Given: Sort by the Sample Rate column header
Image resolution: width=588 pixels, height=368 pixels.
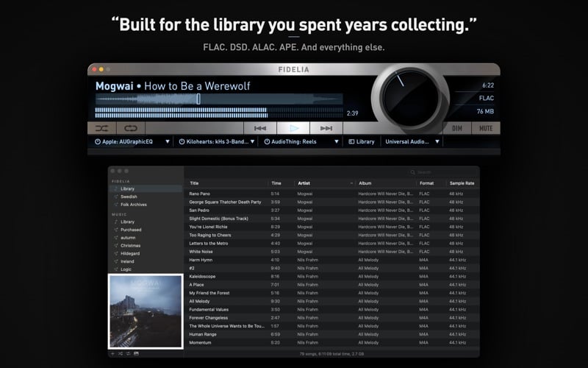Looking at the screenshot, I should point(462,183).
